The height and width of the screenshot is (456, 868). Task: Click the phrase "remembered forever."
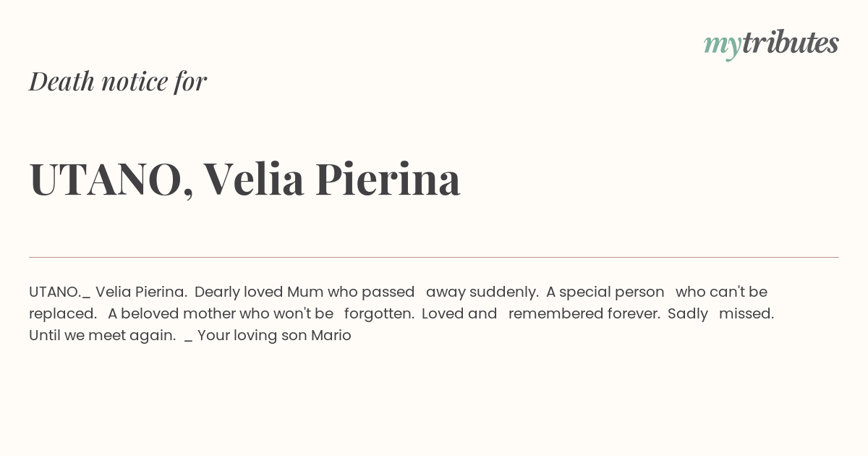pos(584,313)
